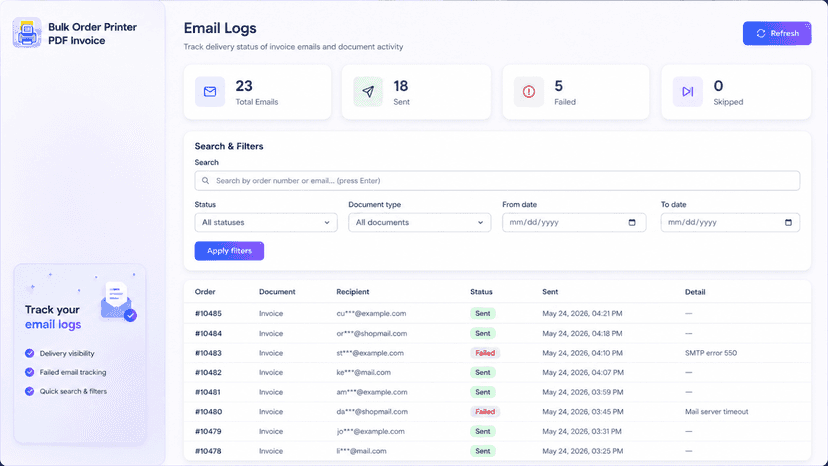Click timestamp May 24, 2026, 03:45 PM
Screen dimensions: 828x466
[582, 412]
